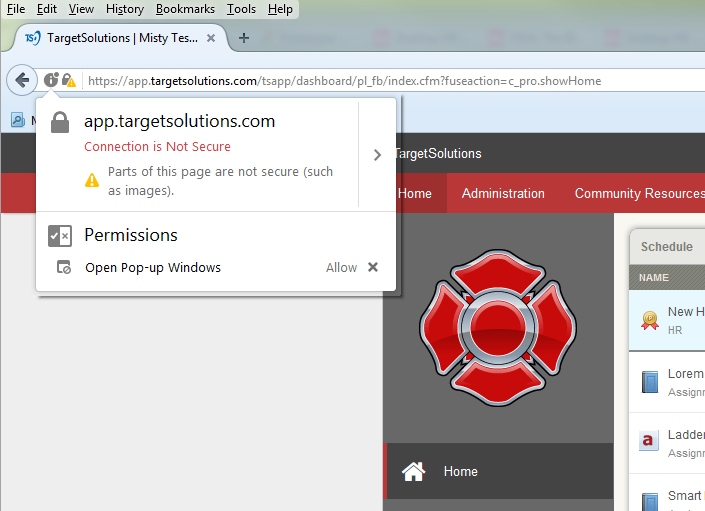This screenshot has width=705, height=511.
Task: Click the gold award ribbon icon
Action: coord(650,320)
